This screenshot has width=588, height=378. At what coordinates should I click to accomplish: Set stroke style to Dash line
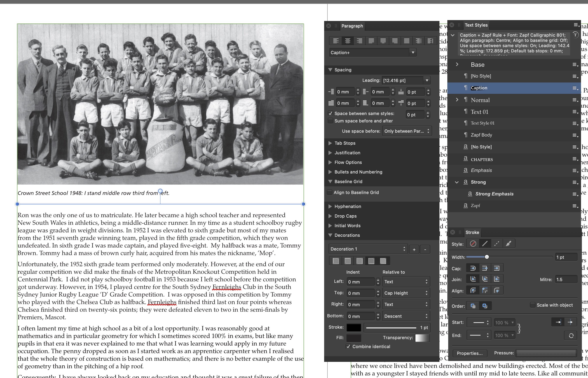[x=496, y=244]
